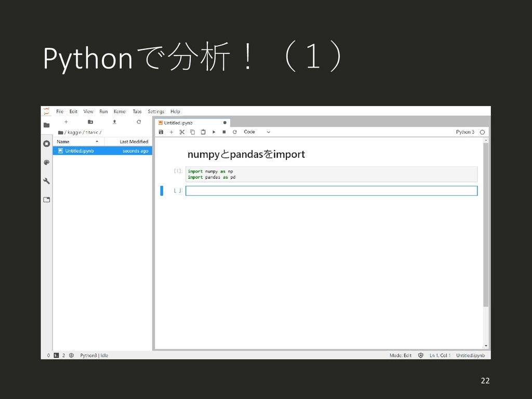Cut the selected cell with the scissors icon
The image size is (532, 399).
click(182, 132)
